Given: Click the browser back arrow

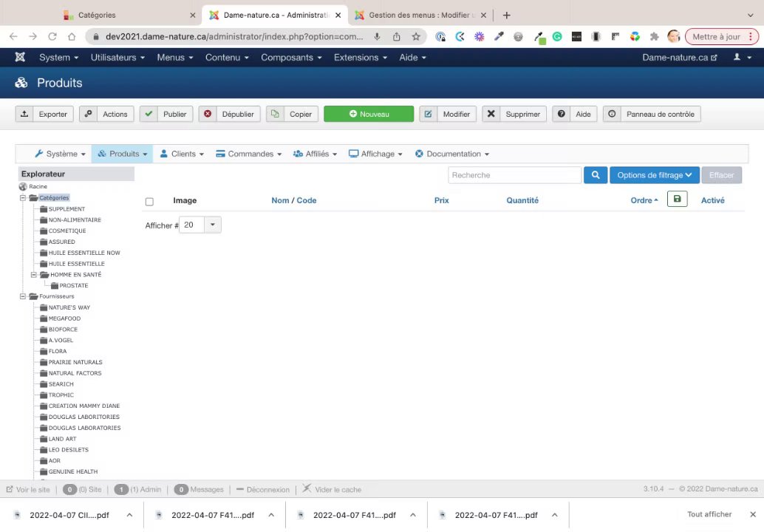Looking at the screenshot, I should (x=13, y=36).
